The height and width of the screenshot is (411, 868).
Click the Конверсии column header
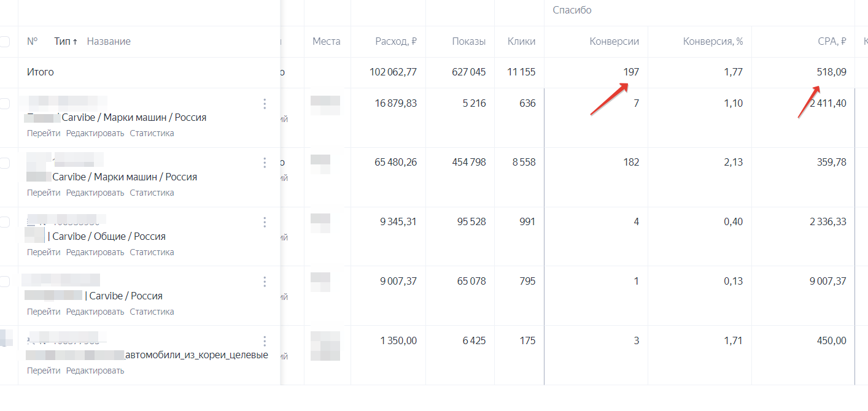pos(614,42)
